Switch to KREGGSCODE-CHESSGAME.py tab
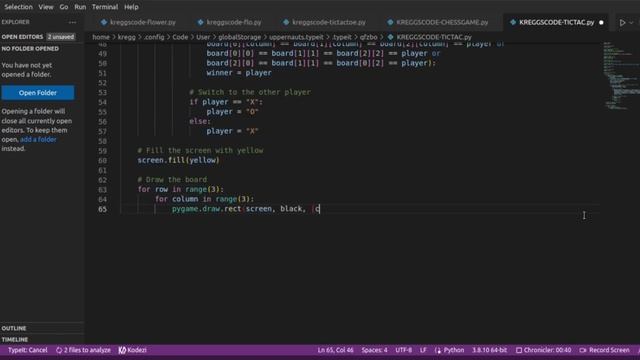The height and width of the screenshot is (360, 640). (x=438, y=22)
